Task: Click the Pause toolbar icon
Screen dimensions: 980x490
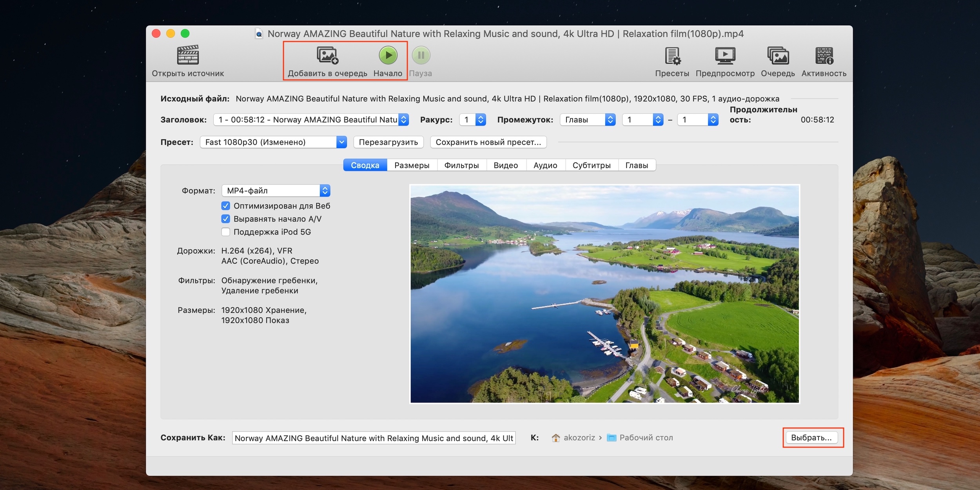Action: (421, 55)
